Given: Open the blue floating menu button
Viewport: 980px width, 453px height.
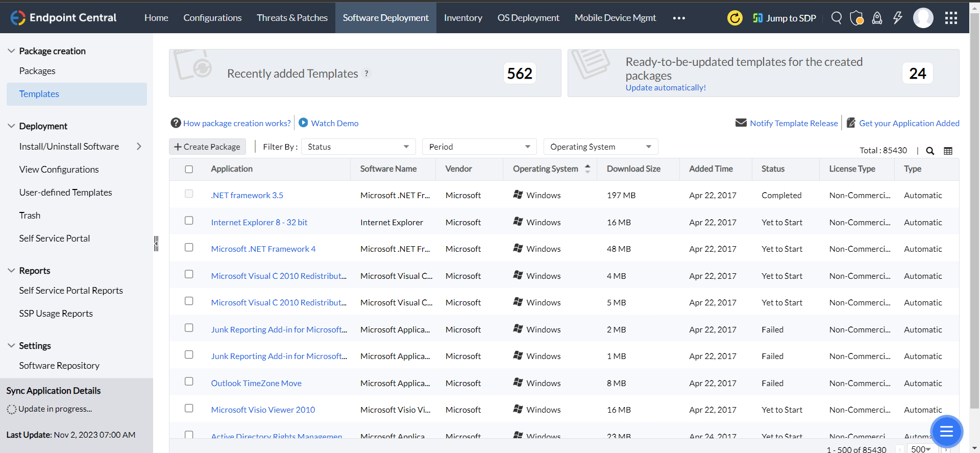Looking at the screenshot, I should (x=946, y=432).
